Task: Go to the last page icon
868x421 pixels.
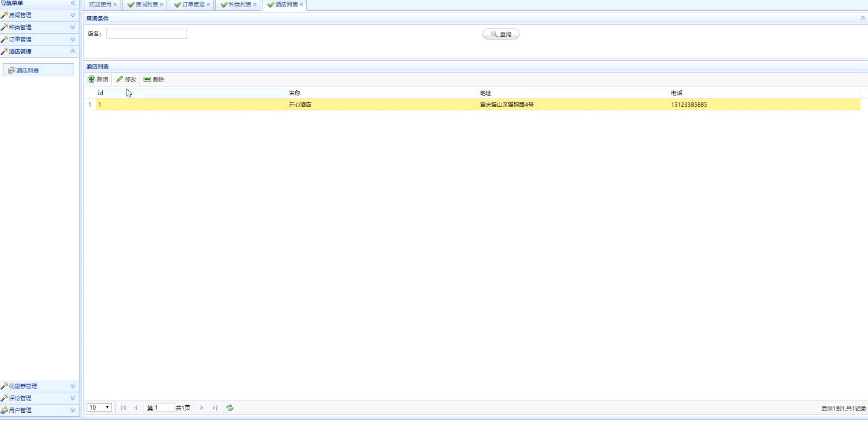Action: point(215,407)
